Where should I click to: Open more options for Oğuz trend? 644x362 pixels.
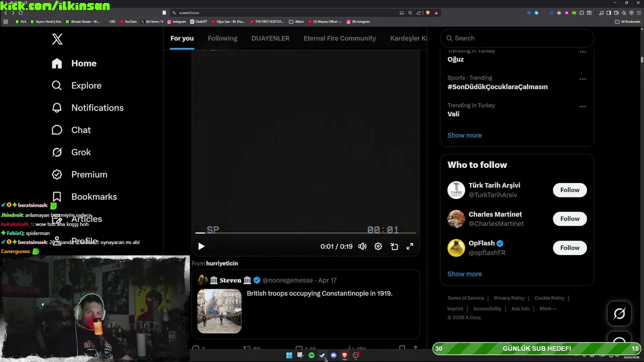tap(583, 52)
